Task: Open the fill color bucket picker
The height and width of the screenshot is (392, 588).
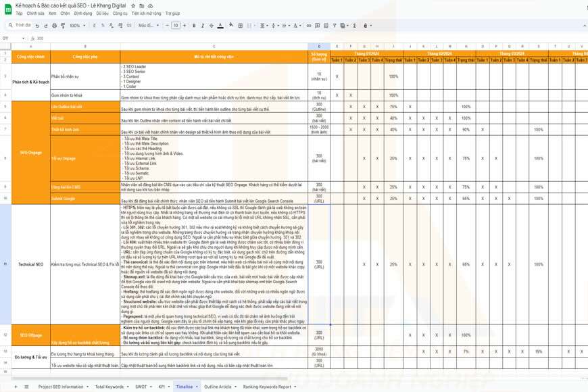Action: [231, 26]
